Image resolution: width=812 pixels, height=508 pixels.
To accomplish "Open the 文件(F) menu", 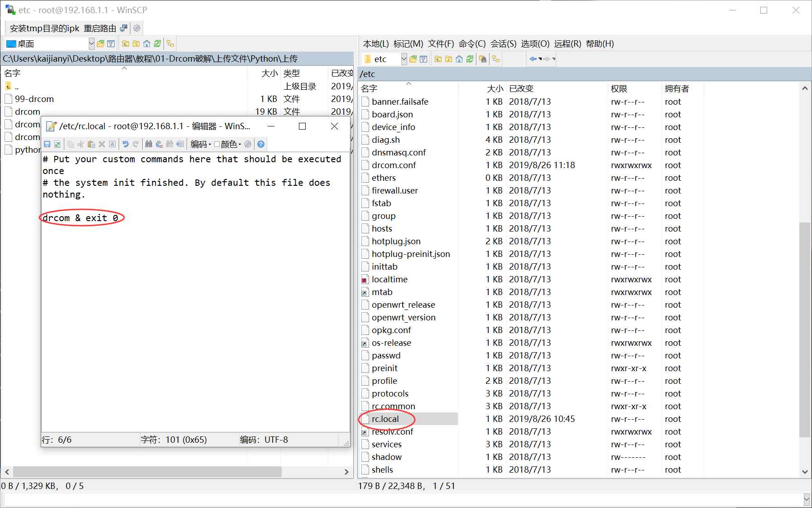I will [x=441, y=44].
